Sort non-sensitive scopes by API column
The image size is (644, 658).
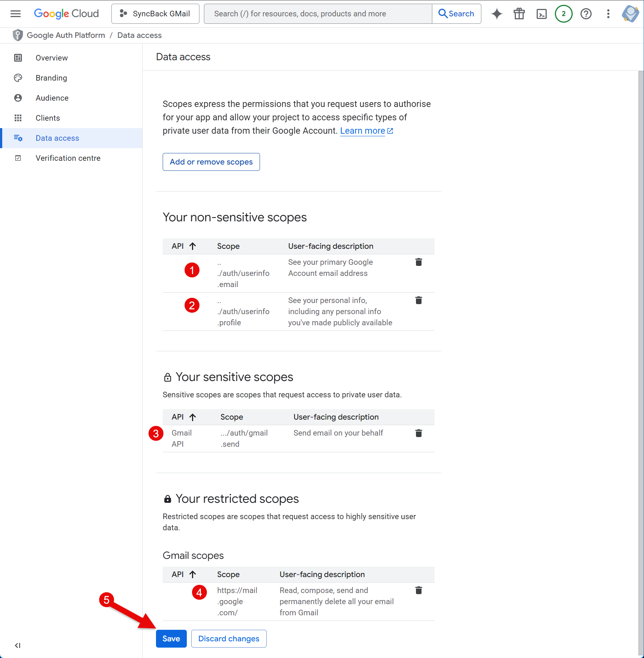point(183,246)
